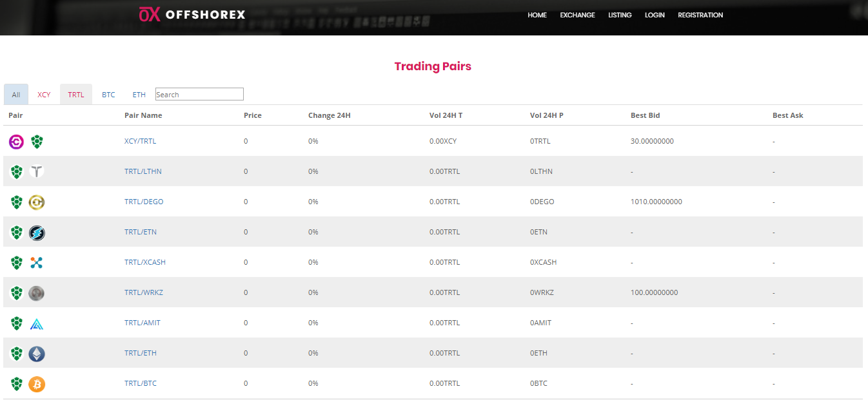Click the orange Bitcoin coin icon
This screenshot has height=400, width=868.
coord(37,384)
